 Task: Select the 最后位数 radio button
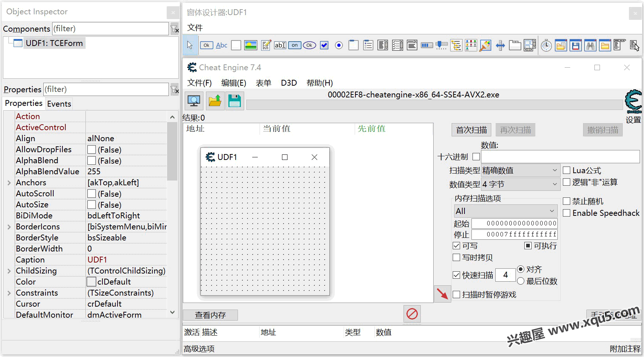pos(520,281)
